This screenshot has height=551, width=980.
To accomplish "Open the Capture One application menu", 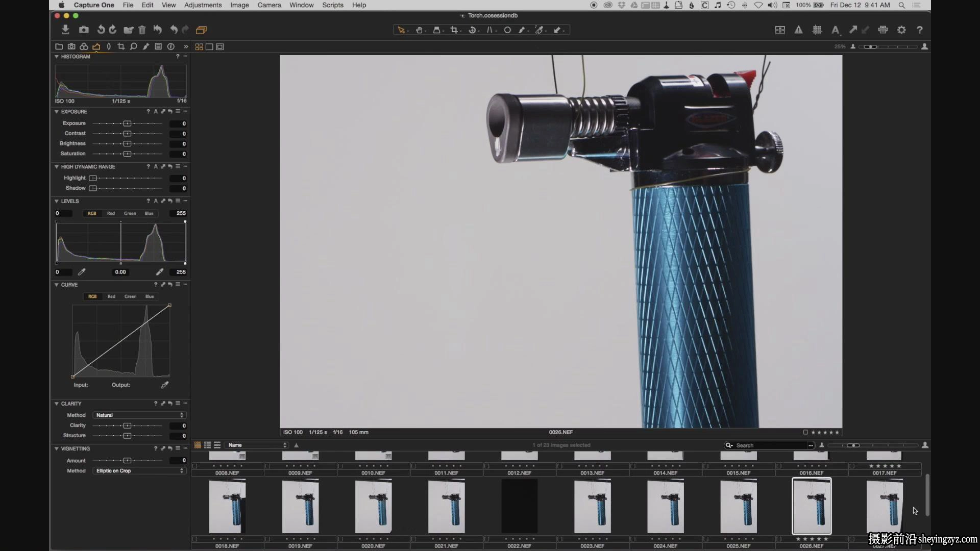I will (x=94, y=5).
